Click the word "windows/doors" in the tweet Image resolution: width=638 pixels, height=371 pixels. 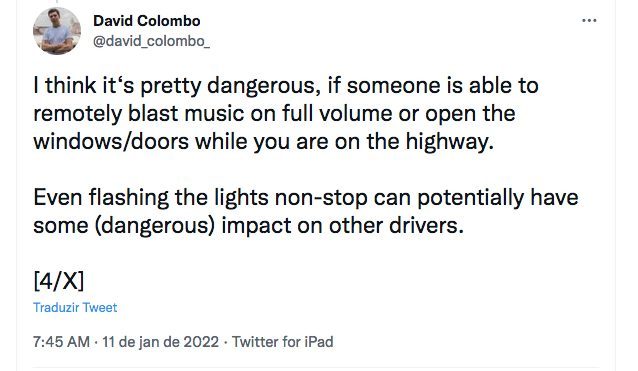tap(111, 142)
